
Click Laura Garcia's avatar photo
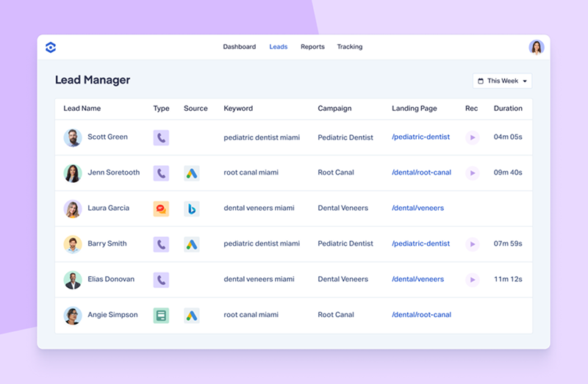pos(73,209)
